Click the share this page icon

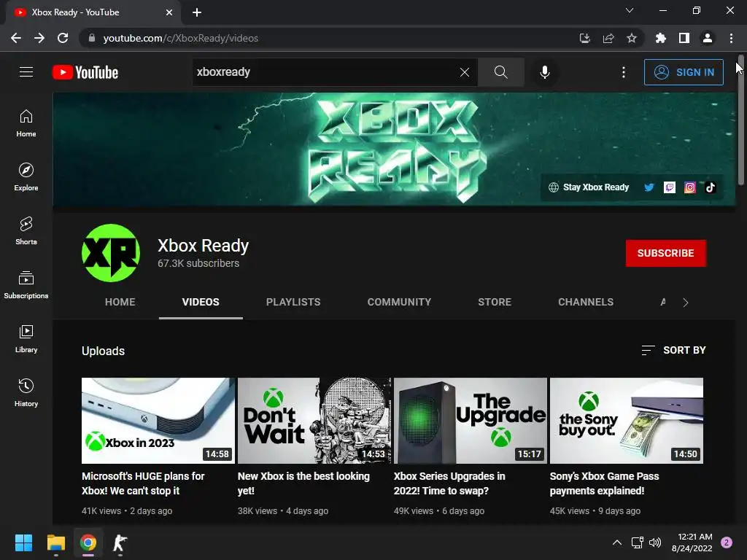608,38
